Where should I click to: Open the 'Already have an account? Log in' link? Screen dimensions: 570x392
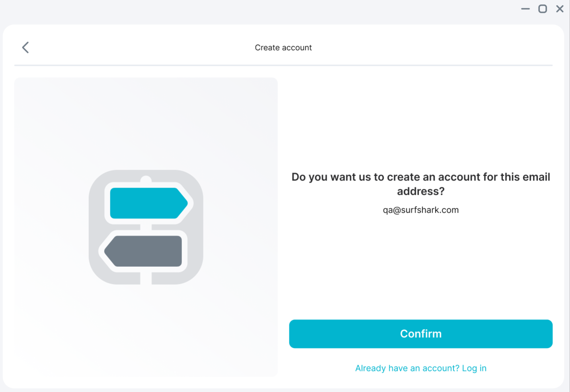(x=420, y=368)
